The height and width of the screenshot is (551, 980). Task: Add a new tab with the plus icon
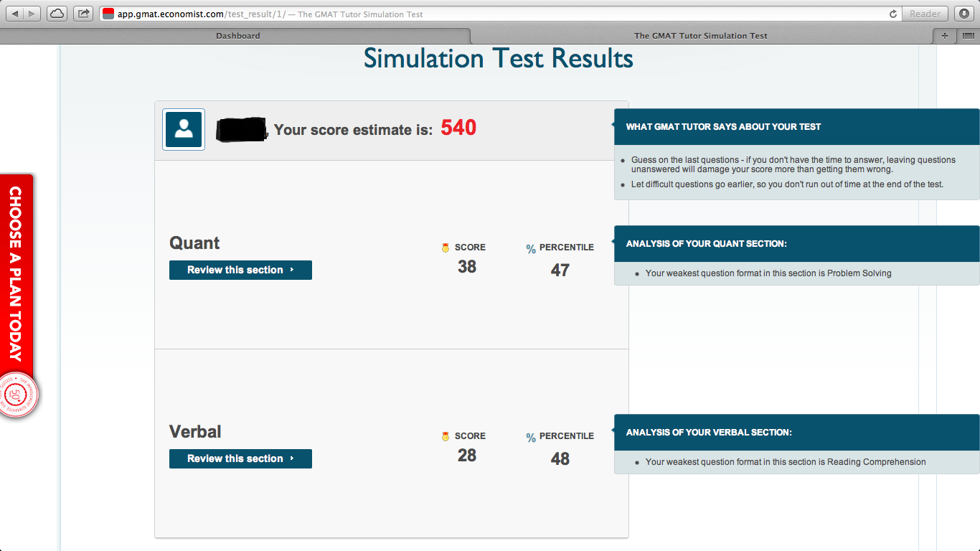pyautogui.click(x=944, y=35)
